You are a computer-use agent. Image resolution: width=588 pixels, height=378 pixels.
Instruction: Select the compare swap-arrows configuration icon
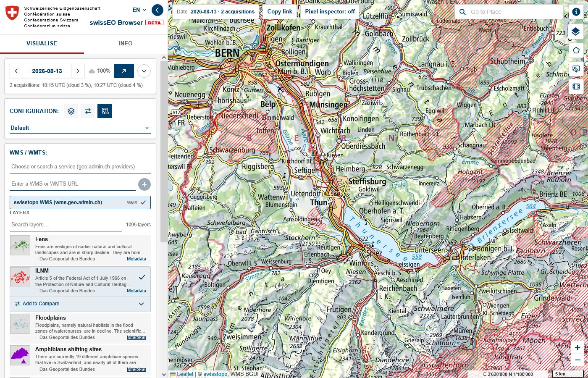[88, 111]
